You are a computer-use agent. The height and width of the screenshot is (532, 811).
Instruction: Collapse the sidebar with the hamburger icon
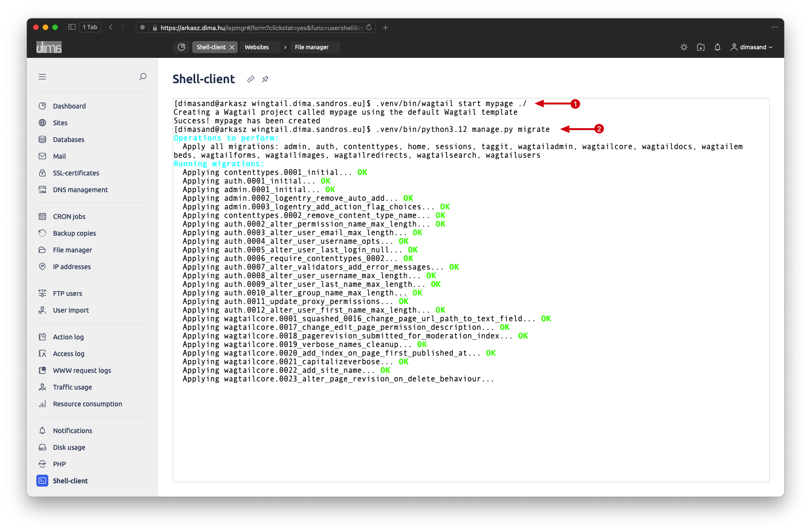coord(43,76)
